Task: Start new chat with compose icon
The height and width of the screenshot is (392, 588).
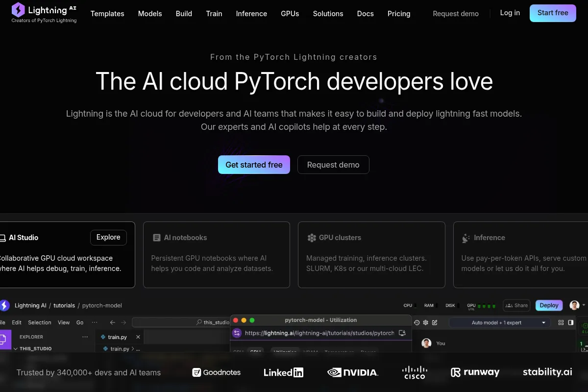Action: [435, 322]
